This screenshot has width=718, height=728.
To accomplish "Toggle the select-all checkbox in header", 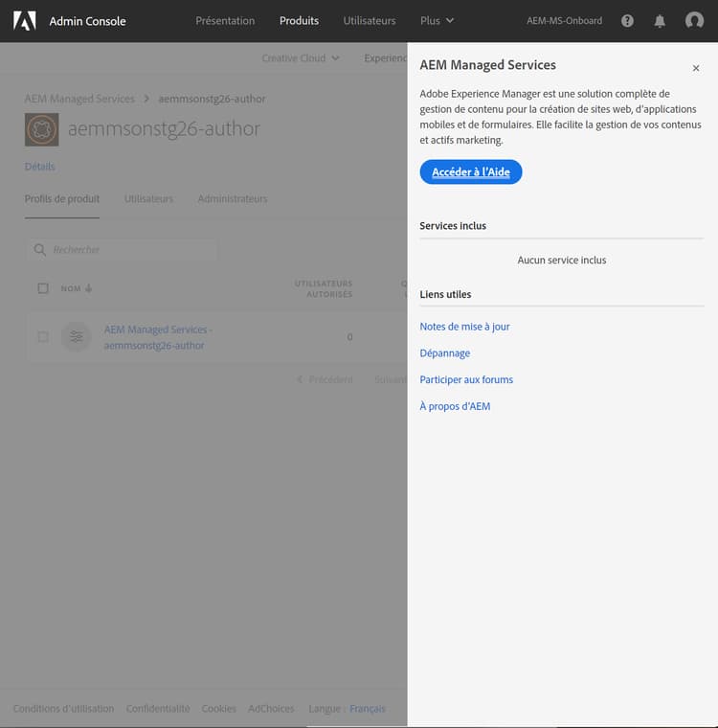I will (x=43, y=288).
